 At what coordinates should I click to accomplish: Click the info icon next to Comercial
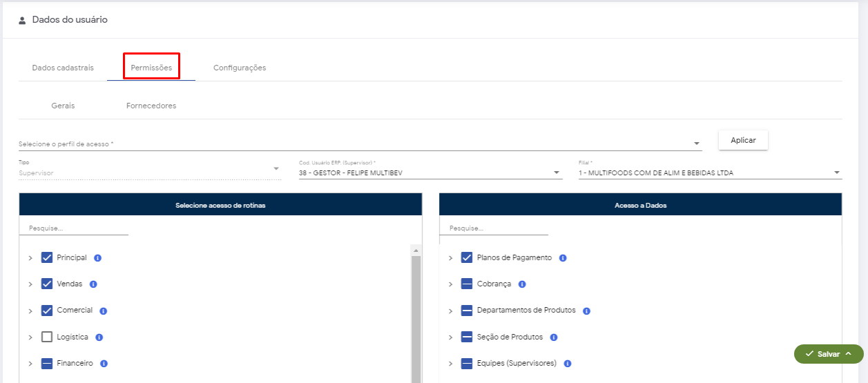pos(103,311)
